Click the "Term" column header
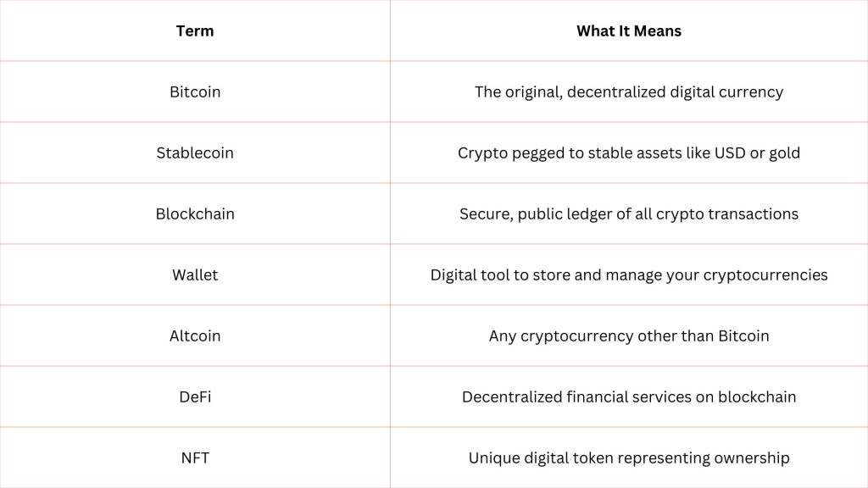This screenshot has width=868, height=488. click(195, 31)
